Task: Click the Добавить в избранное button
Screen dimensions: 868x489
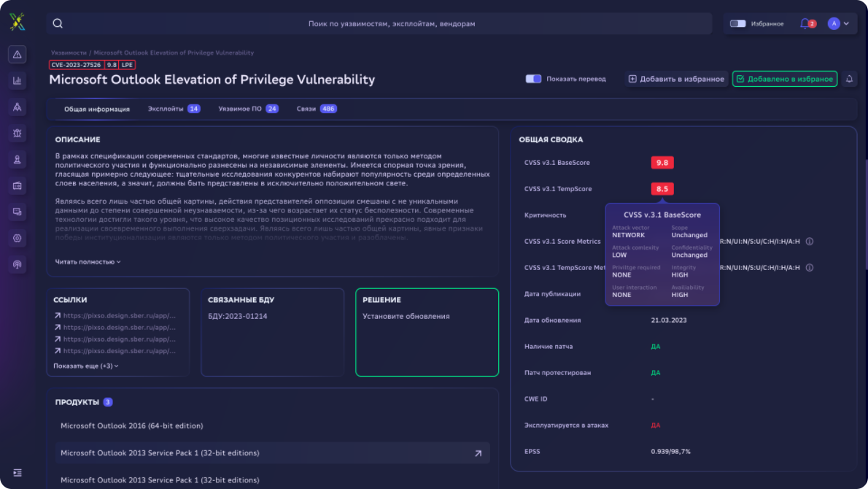Action: pos(676,79)
